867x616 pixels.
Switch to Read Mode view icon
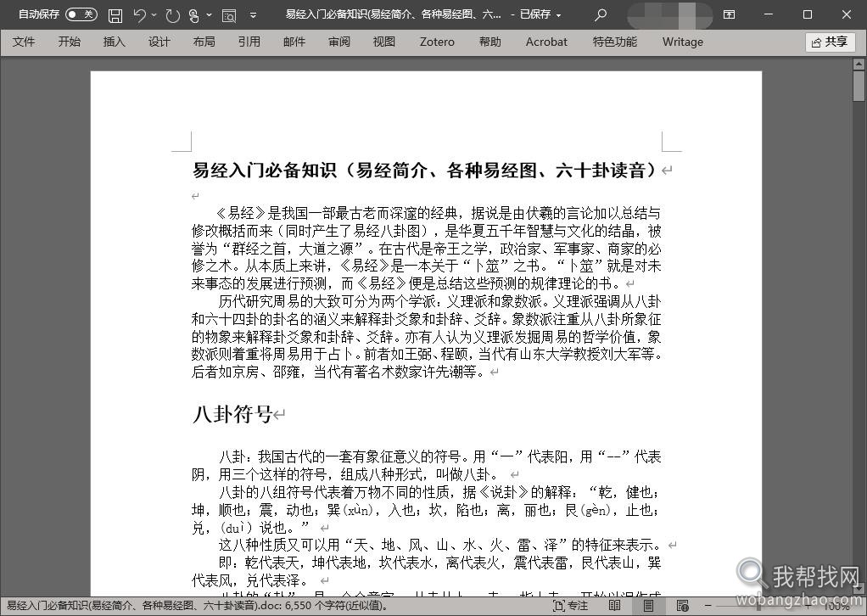[x=614, y=606]
